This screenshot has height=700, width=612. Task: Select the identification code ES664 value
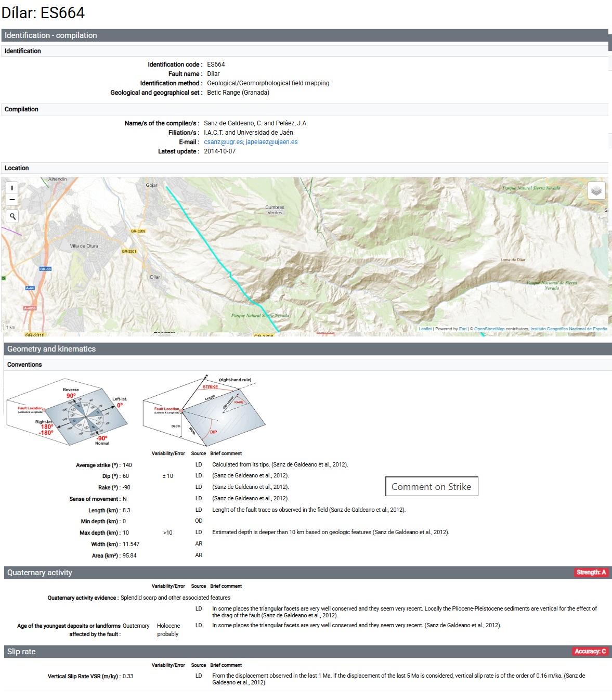[x=216, y=64]
